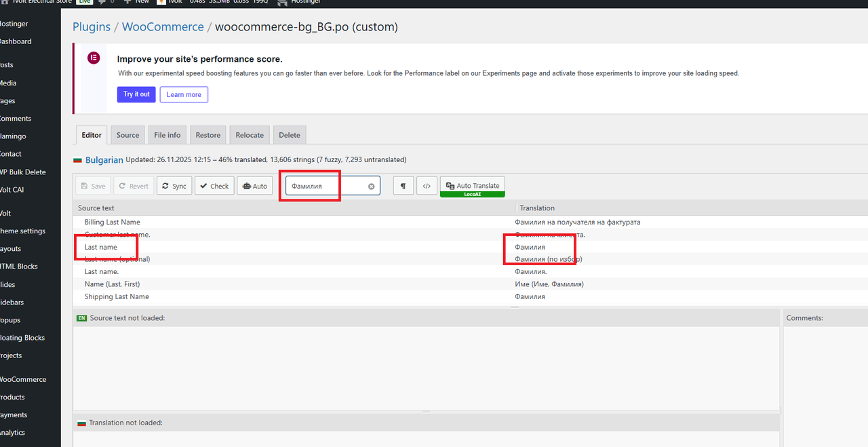
Task: Open Hostinger in the sidebar menu
Action: click(x=14, y=24)
